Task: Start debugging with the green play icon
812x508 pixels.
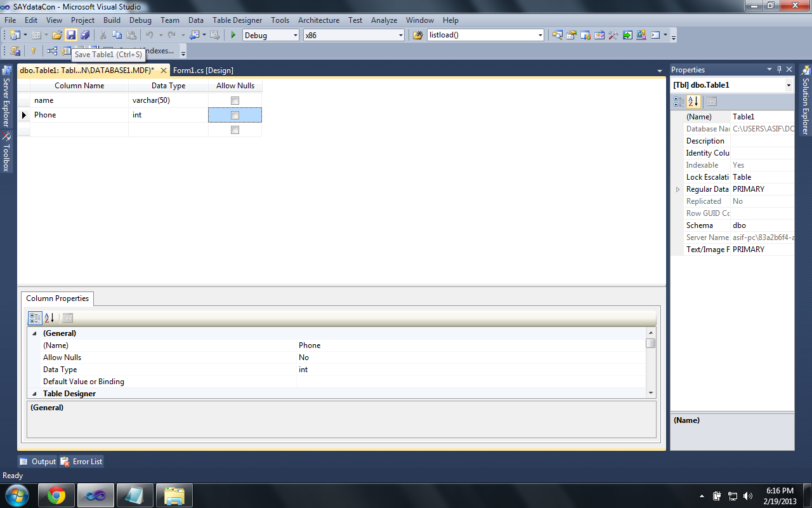Action: click(233, 35)
